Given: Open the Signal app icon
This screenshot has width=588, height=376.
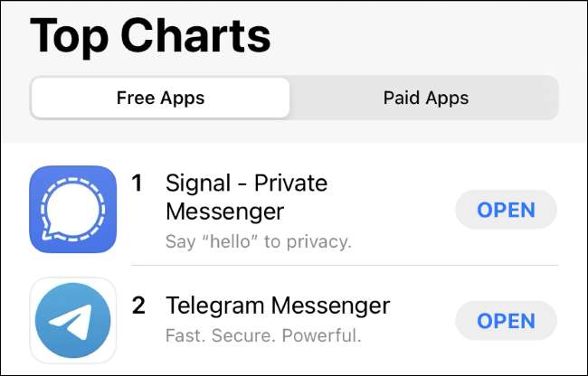Looking at the screenshot, I should pos(72,209).
